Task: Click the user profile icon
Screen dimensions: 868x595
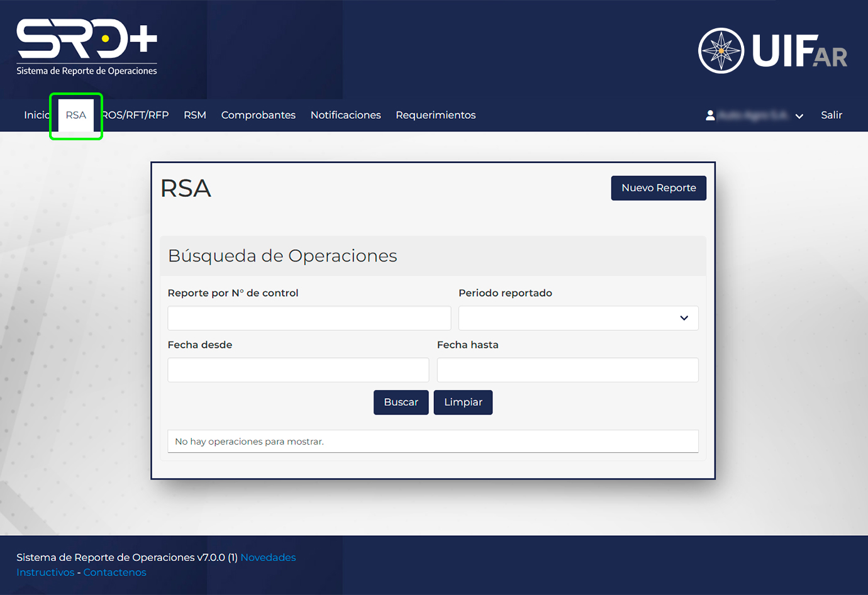Action: (710, 115)
